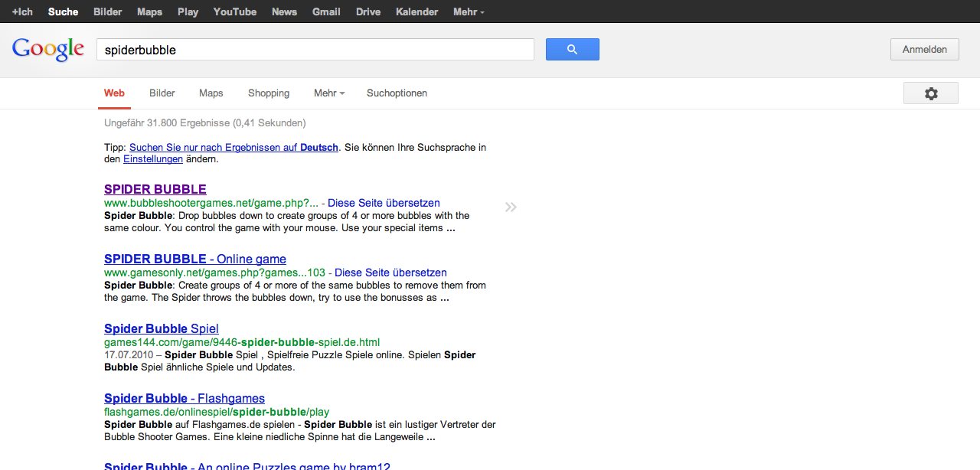
Task: Translate the gamesonly.net result page
Action: click(x=390, y=273)
